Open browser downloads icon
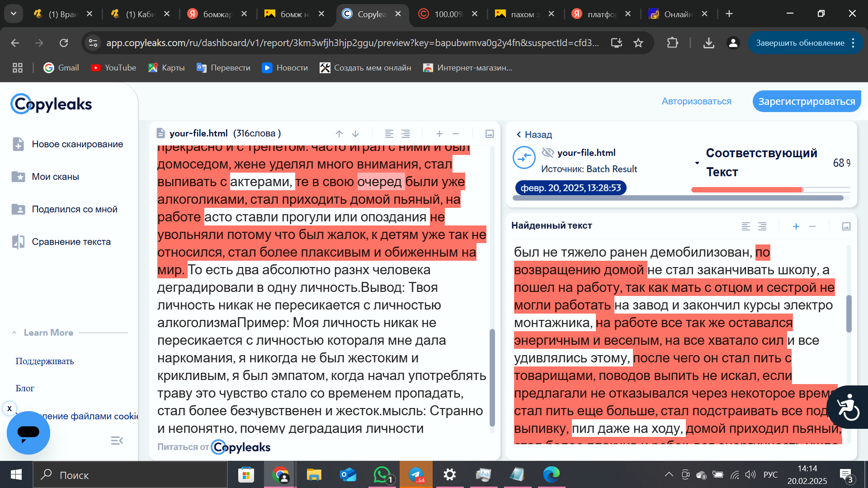 (x=709, y=43)
